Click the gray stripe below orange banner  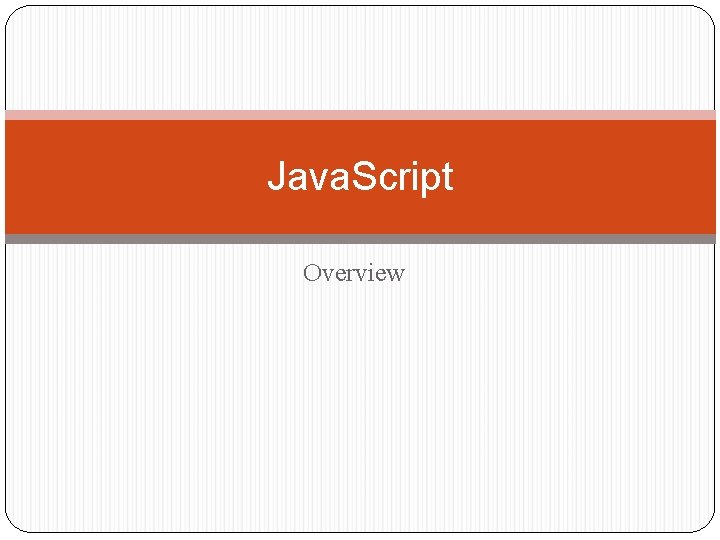tap(360, 239)
